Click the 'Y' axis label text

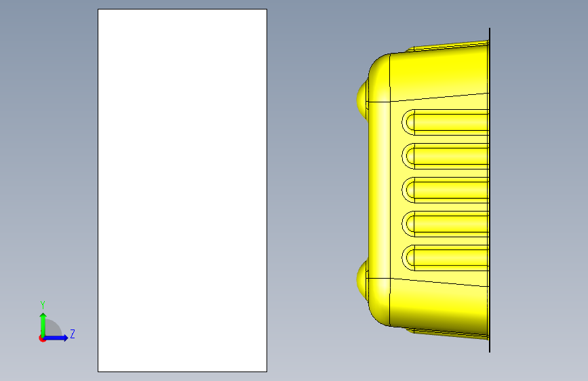(x=43, y=305)
